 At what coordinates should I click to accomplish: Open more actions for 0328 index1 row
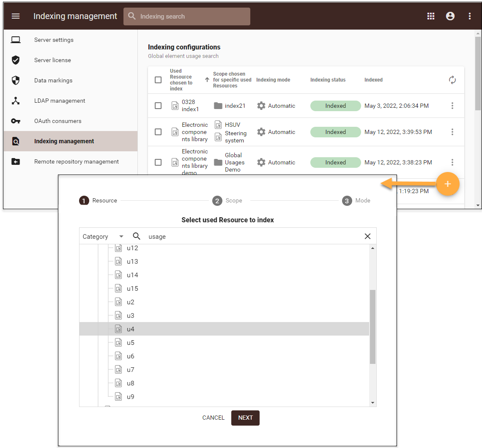click(452, 106)
